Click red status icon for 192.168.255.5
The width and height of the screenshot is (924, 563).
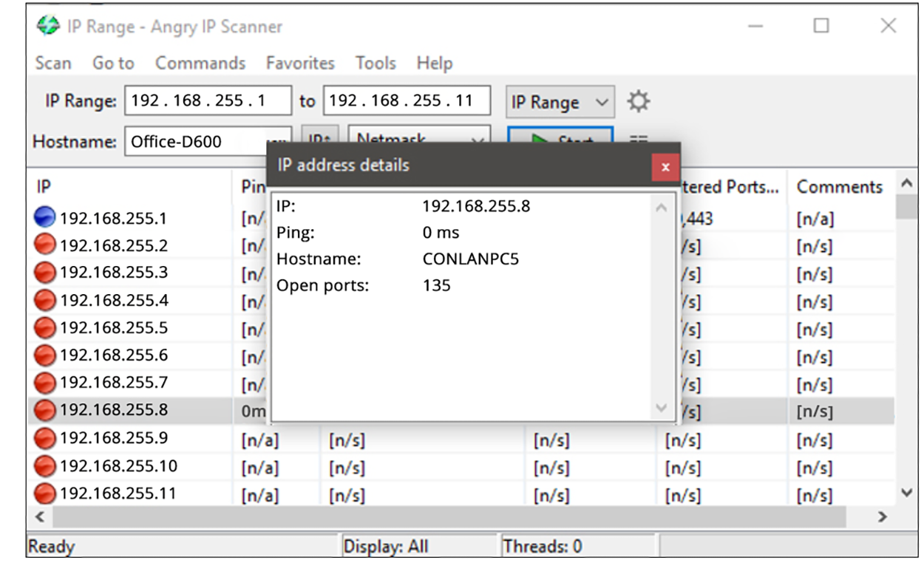pyautogui.click(x=45, y=327)
